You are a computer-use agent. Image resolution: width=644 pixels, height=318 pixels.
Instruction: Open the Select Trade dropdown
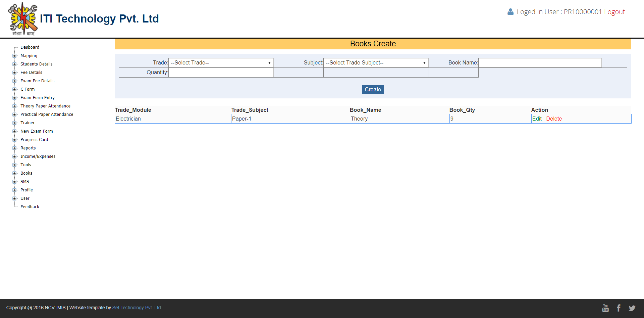pyautogui.click(x=221, y=63)
